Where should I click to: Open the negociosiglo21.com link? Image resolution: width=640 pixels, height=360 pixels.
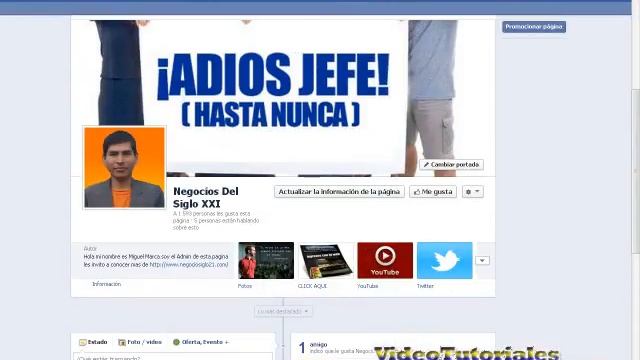pos(189,264)
